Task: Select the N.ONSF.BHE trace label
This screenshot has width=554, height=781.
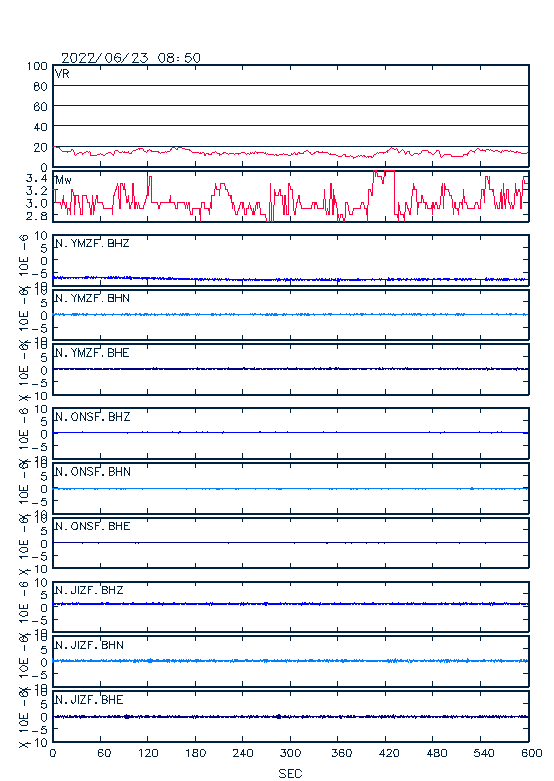Action: coord(93,526)
